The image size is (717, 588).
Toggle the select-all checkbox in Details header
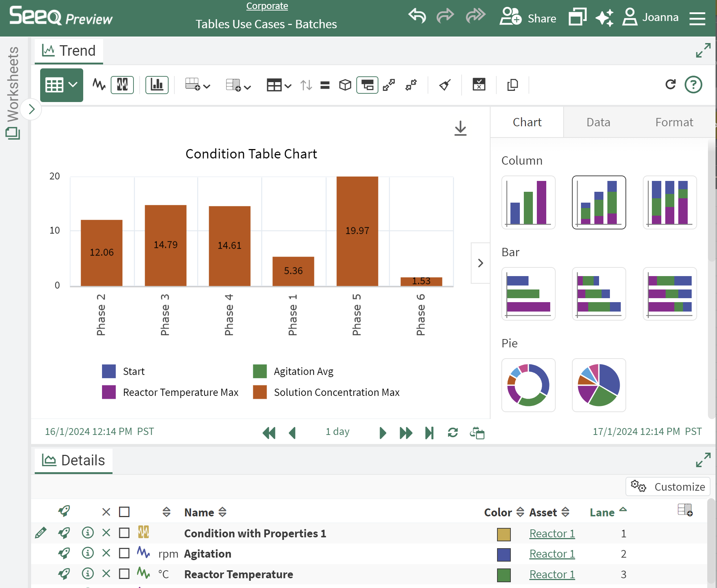click(124, 512)
